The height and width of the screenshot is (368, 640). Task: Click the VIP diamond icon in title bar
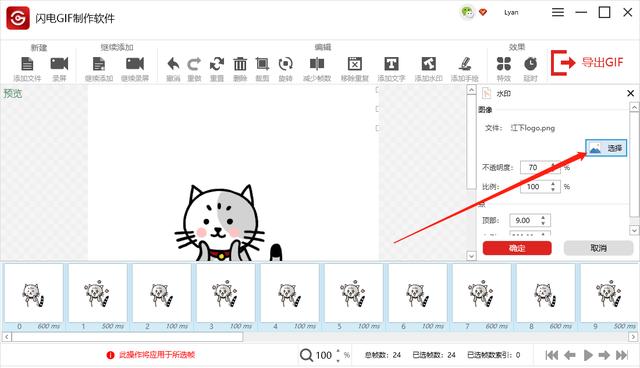click(x=483, y=13)
